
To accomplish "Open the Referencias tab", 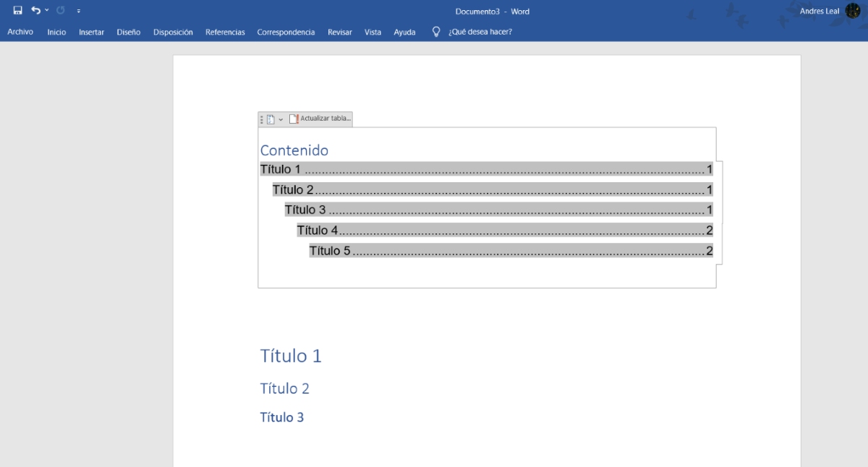I will [x=225, y=32].
